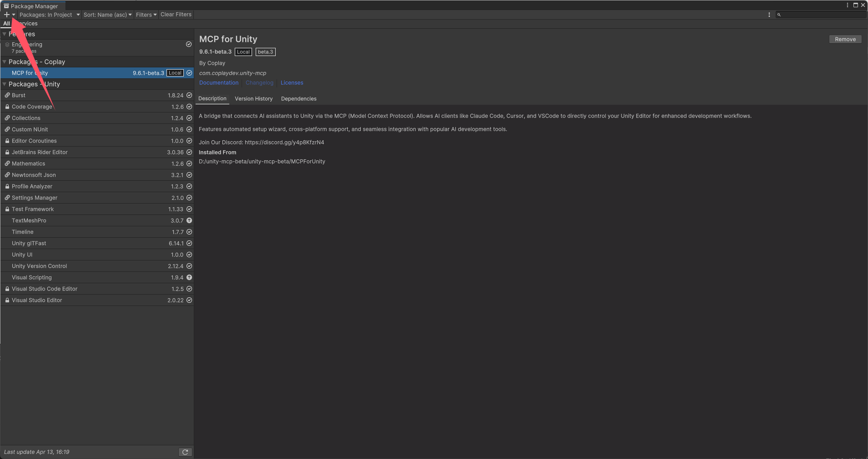
Task: Click the link icon on Burst
Action: click(7, 95)
